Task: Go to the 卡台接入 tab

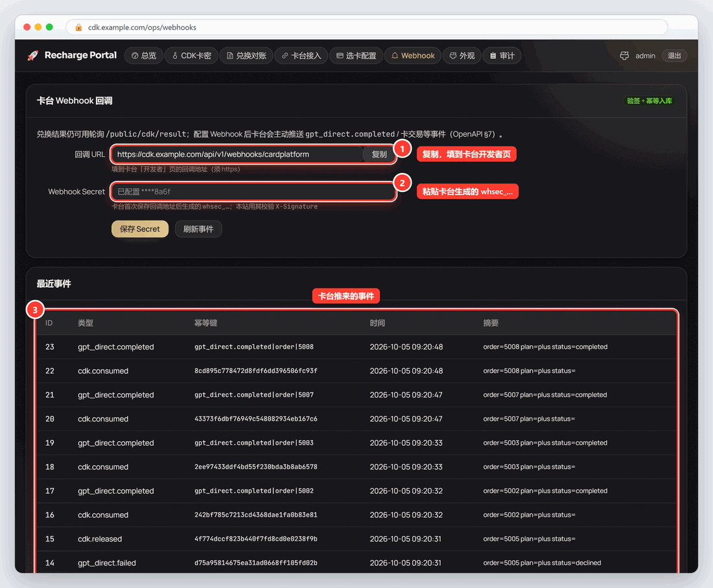Action: pyautogui.click(x=301, y=56)
